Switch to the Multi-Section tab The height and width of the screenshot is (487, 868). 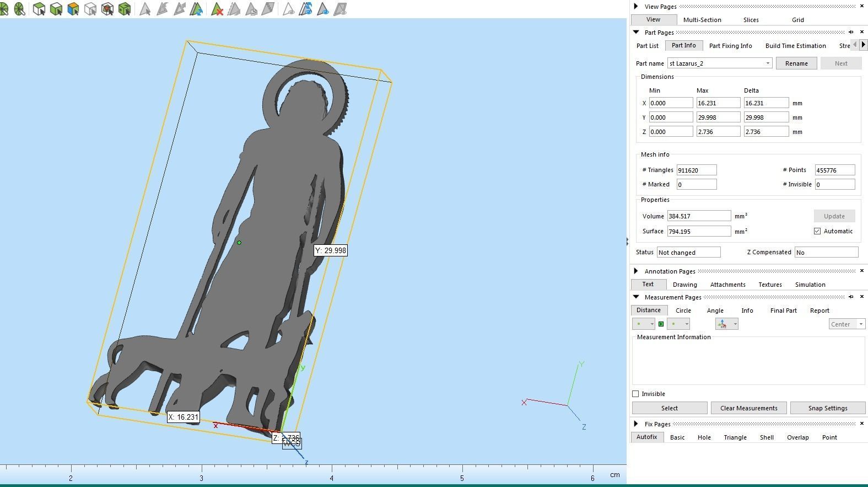(702, 20)
